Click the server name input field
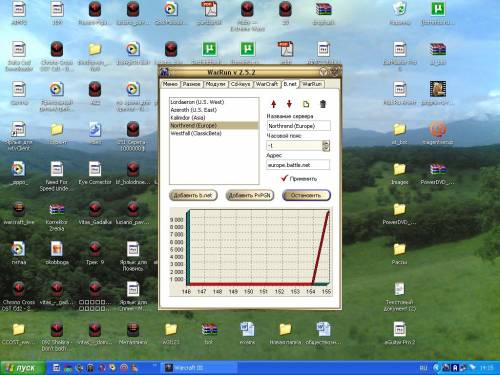Screen dimensions: 500x375 (x=298, y=126)
